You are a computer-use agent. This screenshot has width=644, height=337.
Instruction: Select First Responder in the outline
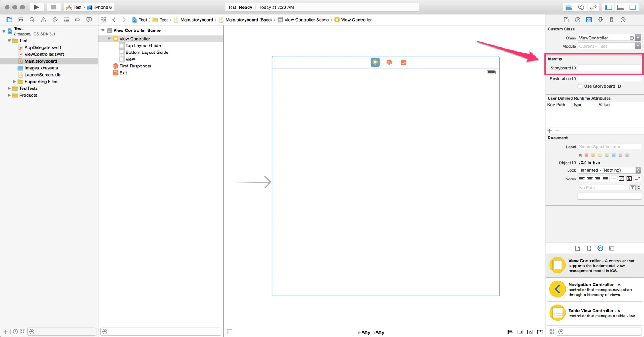[136, 66]
